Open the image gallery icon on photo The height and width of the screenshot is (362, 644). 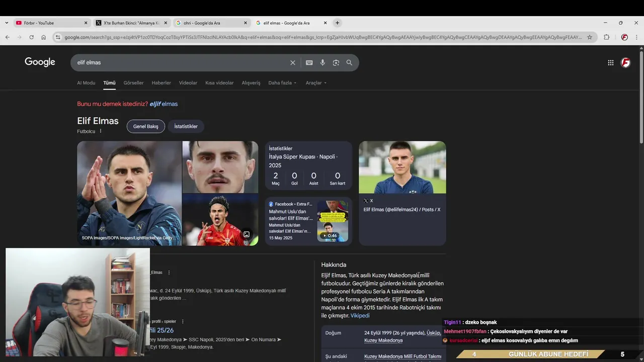[247, 234]
